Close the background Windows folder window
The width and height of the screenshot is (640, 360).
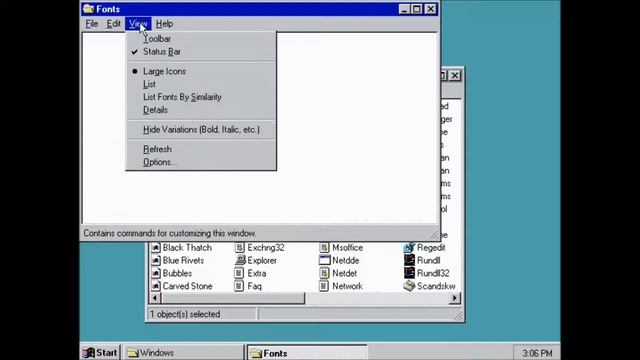pos(455,76)
